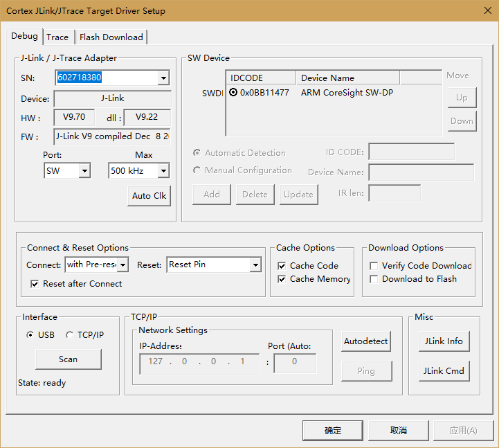Expand the SN serial number dropdown
Image resolution: width=499 pixels, height=448 pixels.
pyautogui.click(x=163, y=78)
